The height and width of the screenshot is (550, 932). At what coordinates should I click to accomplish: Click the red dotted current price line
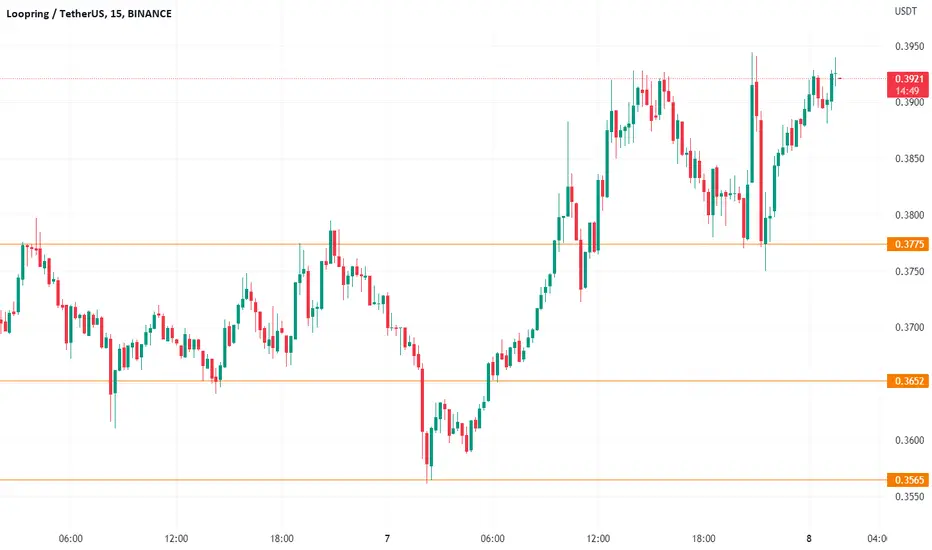(x=443, y=78)
